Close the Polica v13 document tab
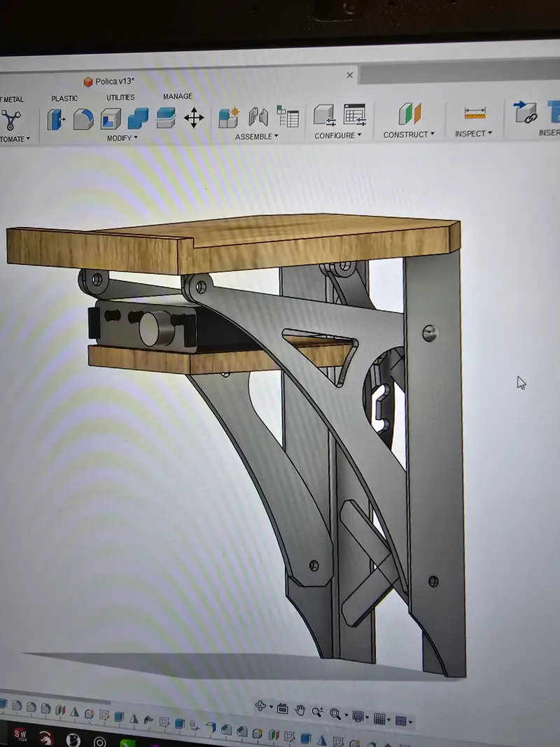This screenshot has width=560, height=747. coord(350,76)
